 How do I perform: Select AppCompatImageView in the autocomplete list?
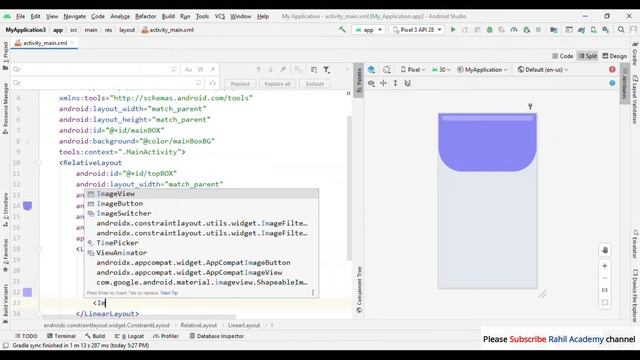202,272
